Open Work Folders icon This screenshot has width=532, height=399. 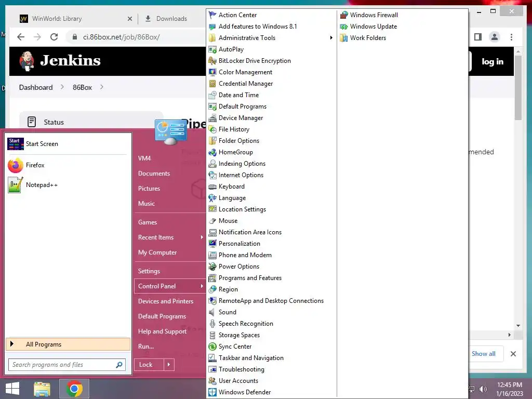point(344,37)
